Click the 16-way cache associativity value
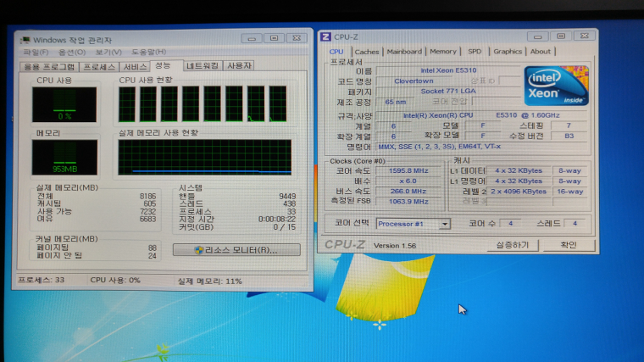Screen dimensions: 644x362 tap(570, 192)
